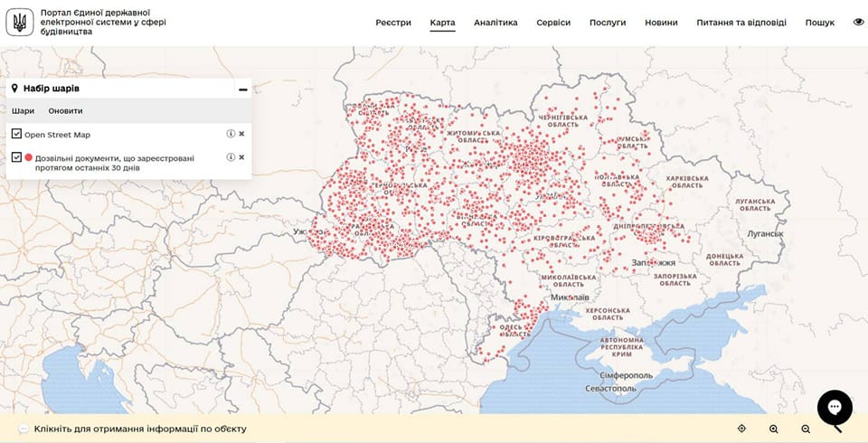Remove the Дозвільні документи layer

pyautogui.click(x=241, y=157)
